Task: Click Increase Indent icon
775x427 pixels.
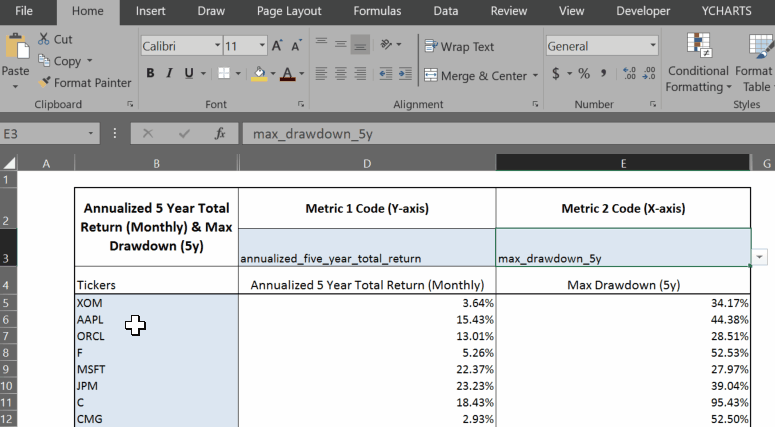Action: click(x=405, y=74)
